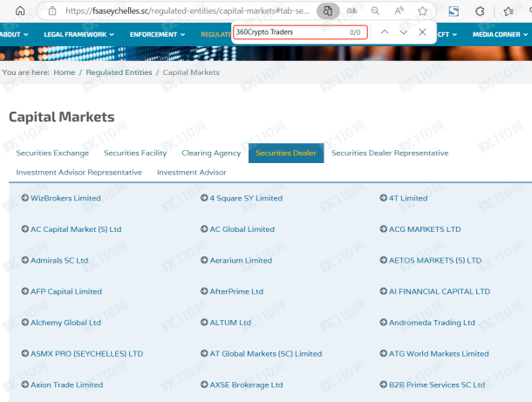
Task: Click arrow icon beside AC Global Limited
Action: (x=204, y=229)
